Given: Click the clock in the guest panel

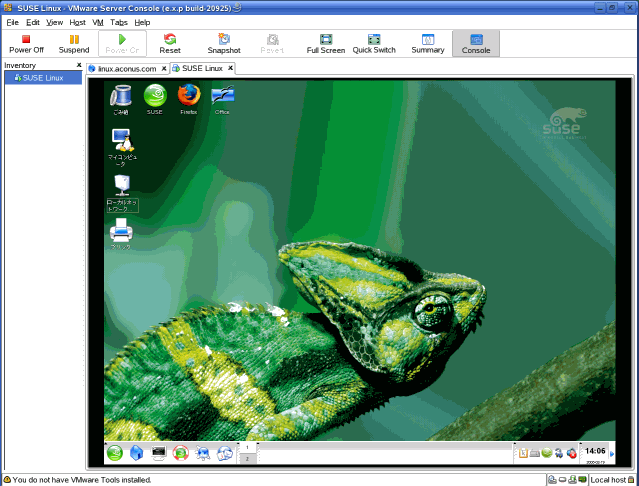Looking at the screenshot, I should (x=595, y=452).
